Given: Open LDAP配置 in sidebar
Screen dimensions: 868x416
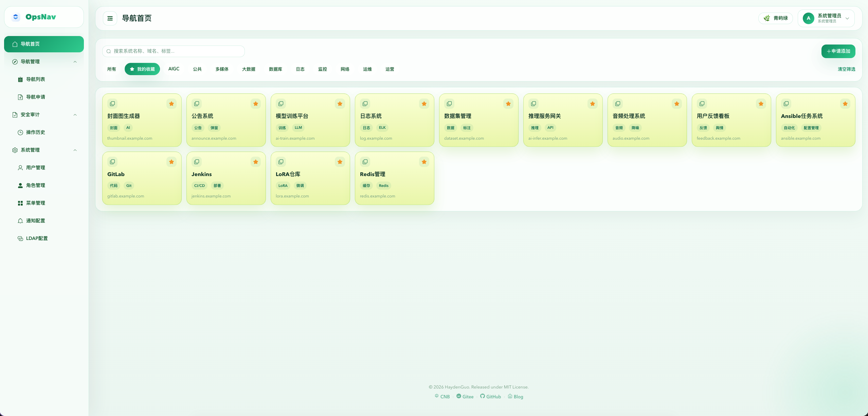Looking at the screenshot, I should [x=37, y=238].
